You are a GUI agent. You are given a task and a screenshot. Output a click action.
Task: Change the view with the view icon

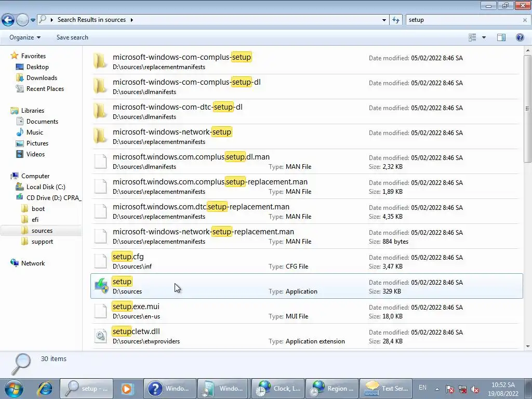click(x=472, y=37)
